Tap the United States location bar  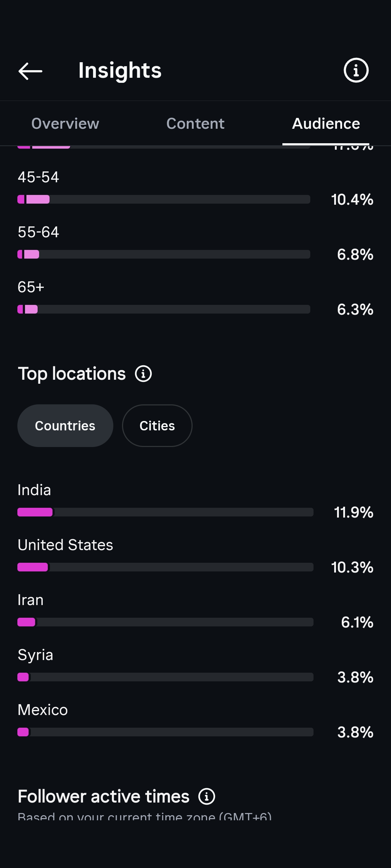click(165, 567)
